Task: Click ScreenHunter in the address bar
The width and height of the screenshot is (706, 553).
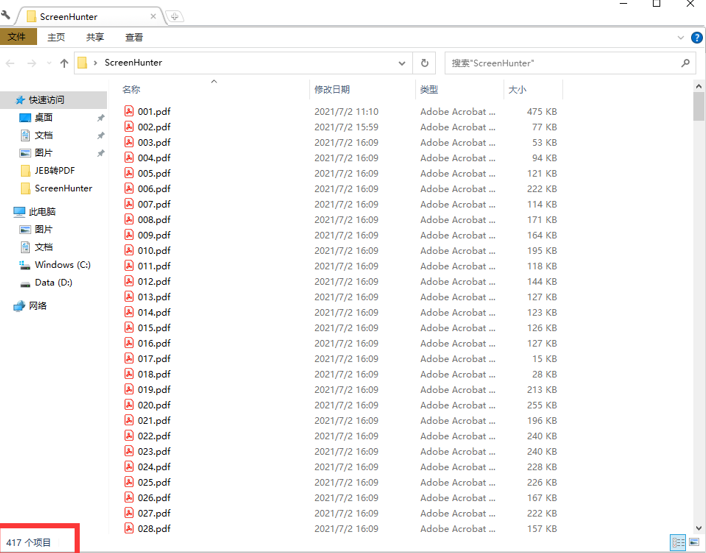Action: pos(133,63)
